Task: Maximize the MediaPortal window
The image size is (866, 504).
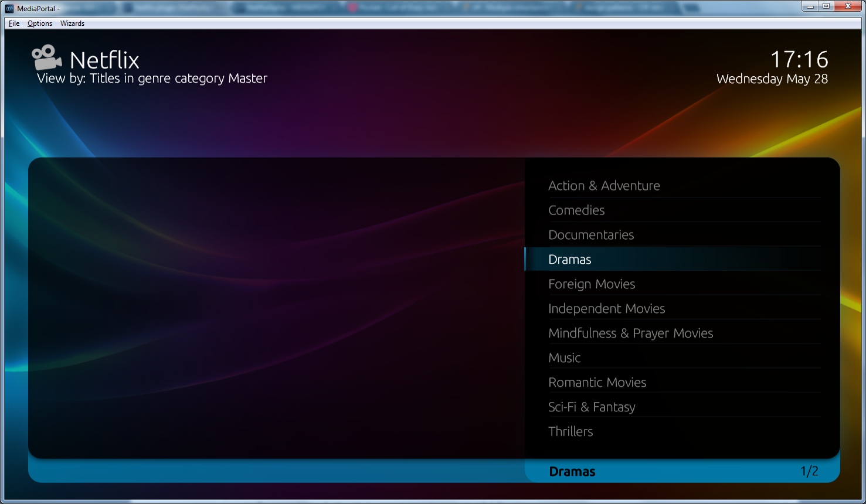Action: [x=826, y=6]
